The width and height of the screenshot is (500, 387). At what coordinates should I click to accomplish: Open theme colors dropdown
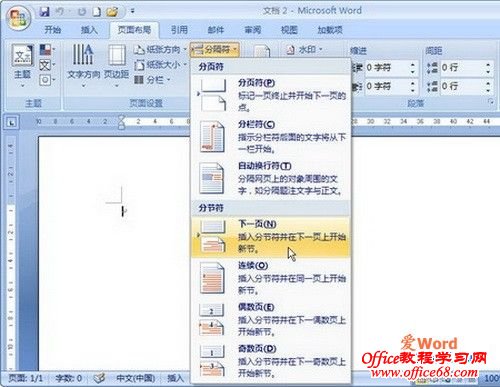pos(47,50)
